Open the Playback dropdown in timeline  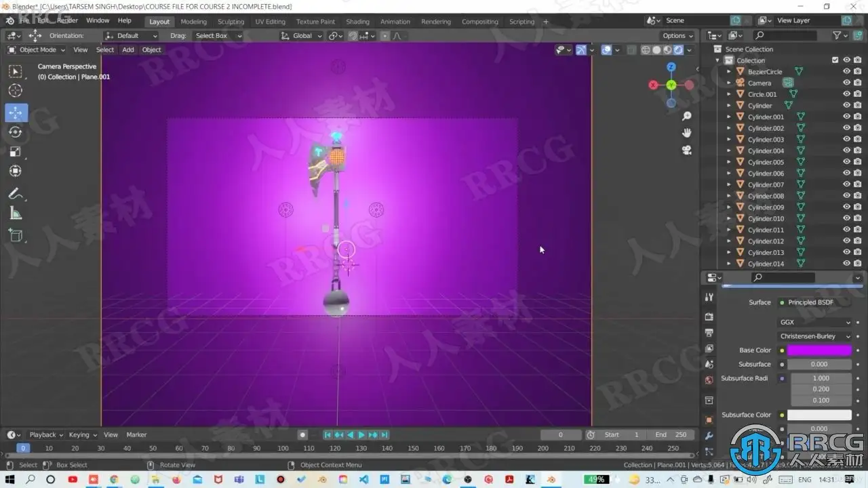point(45,435)
